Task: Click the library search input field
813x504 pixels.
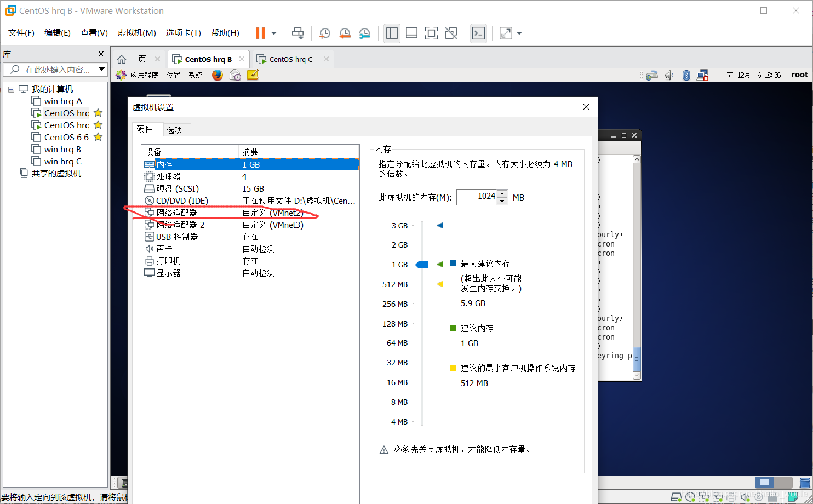Action: [x=55, y=70]
